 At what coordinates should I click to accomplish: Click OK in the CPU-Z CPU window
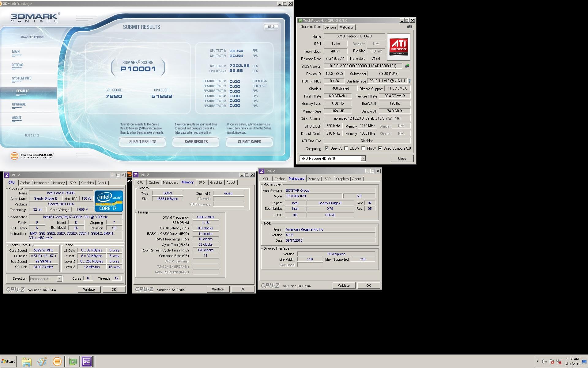pos(114,289)
